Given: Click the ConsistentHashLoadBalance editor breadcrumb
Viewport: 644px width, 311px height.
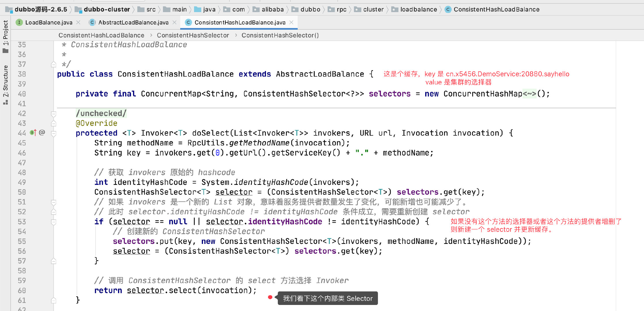Looking at the screenshot, I should click(101, 35).
